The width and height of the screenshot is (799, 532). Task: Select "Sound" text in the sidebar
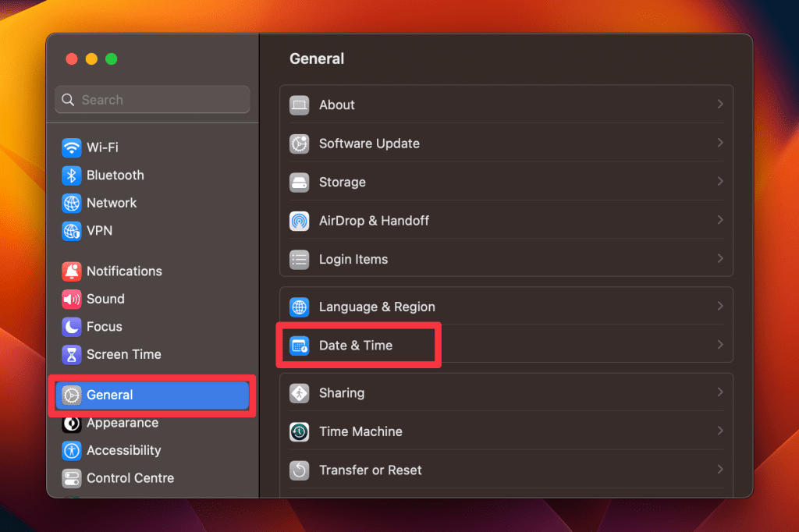105,299
